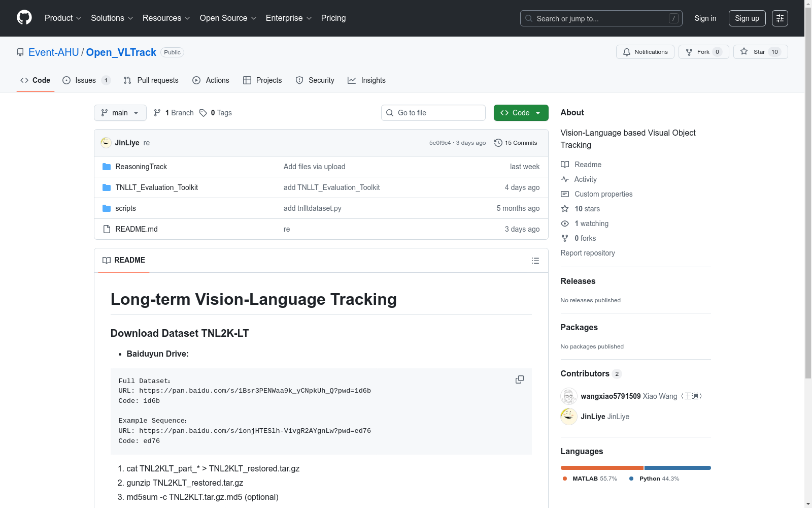Click the star icon to star repository
The image size is (812, 508).
click(x=744, y=51)
